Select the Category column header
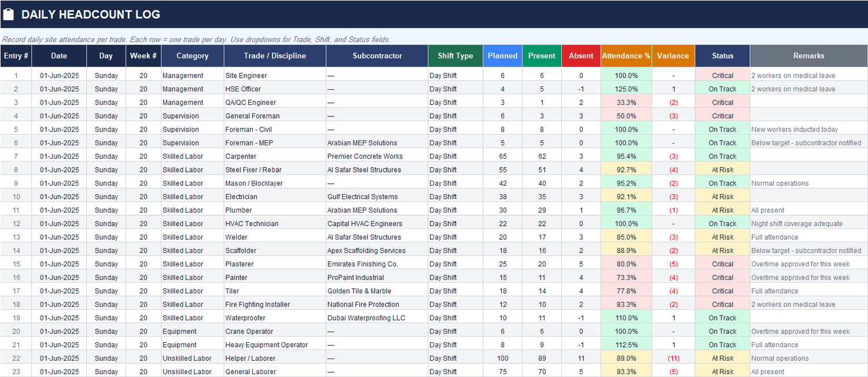The height and width of the screenshot is (377, 868). (x=193, y=56)
